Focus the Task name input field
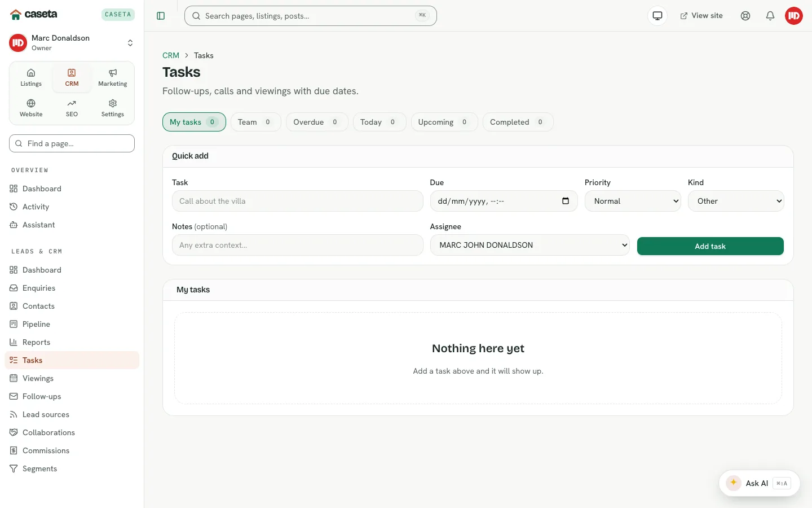Image resolution: width=812 pixels, height=508 pixels. click(x=297, y=201)
